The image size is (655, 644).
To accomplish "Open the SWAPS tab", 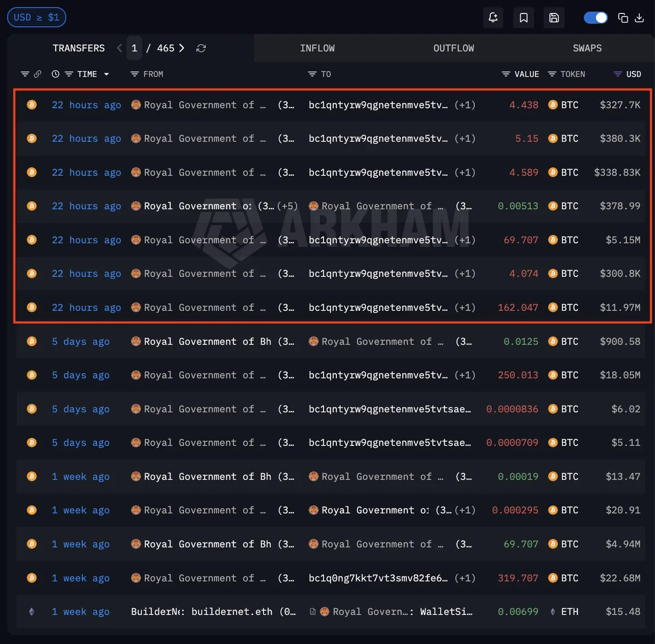I will pos(587,48).
